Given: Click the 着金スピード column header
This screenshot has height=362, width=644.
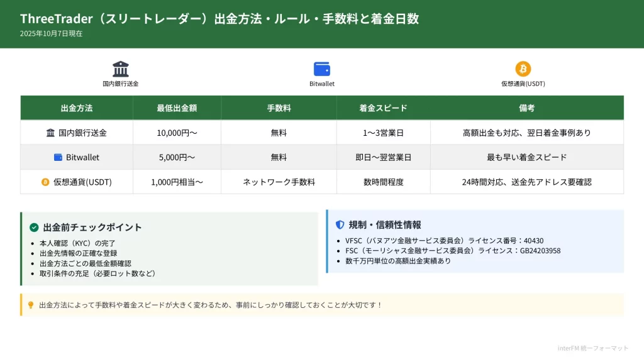Looking at the screenshot, I should click(383, 108).
